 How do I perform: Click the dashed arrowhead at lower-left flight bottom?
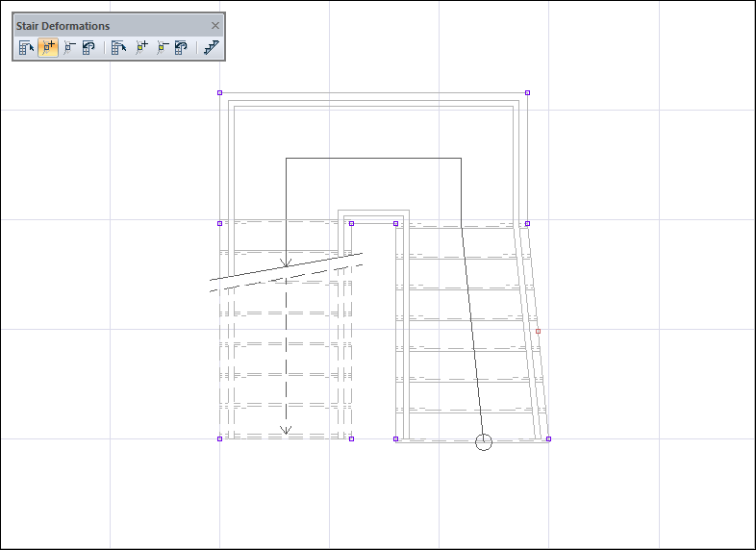(286, 431)
